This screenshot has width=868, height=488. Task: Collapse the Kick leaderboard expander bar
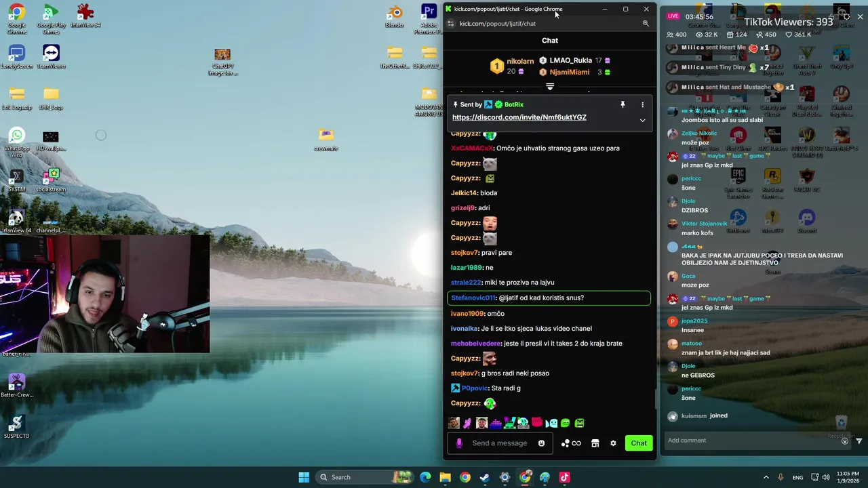click(x=550, y=87)
